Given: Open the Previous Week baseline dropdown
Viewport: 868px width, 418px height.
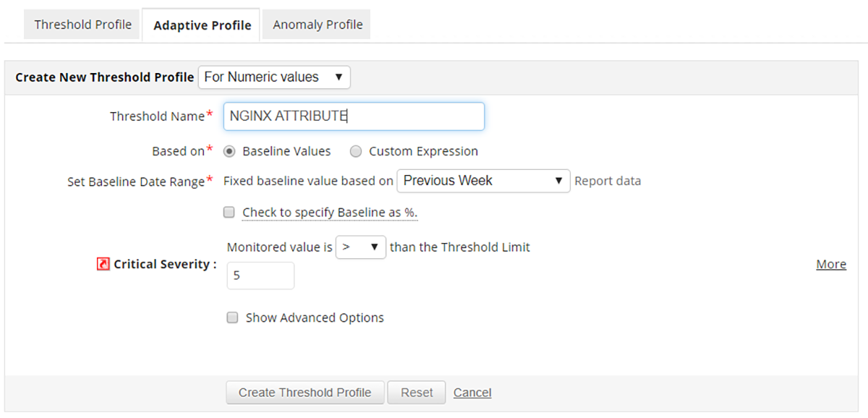Looking at the screenshot, I should coord(483,181).
